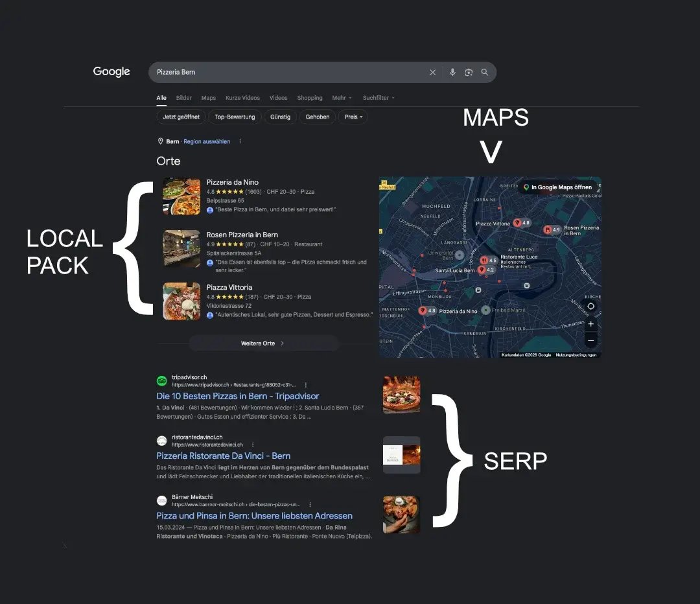Open Die 10 Besten Pizzas in Bern link
The width and height of the screenshot is (700, 604).
coord(237,396)
